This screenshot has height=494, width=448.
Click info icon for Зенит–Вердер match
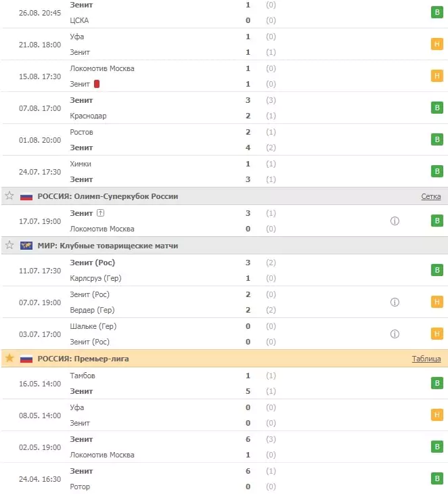tap(395, 302)
